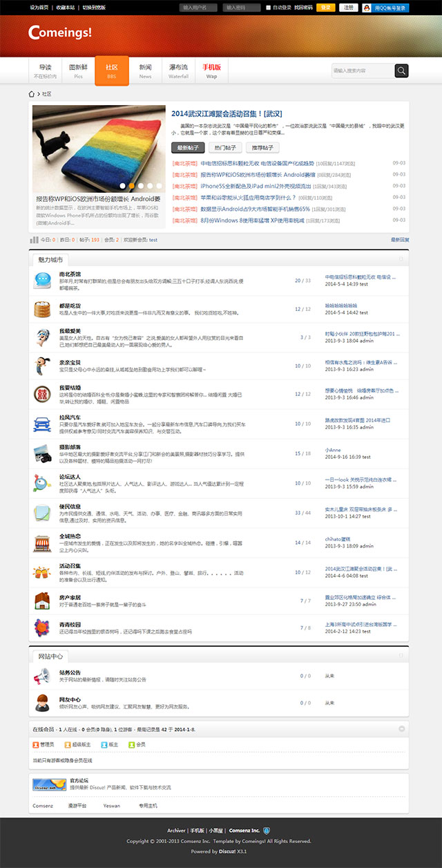
Task: Open the 网友中心 user icon
Action: (x=41, y=704)
